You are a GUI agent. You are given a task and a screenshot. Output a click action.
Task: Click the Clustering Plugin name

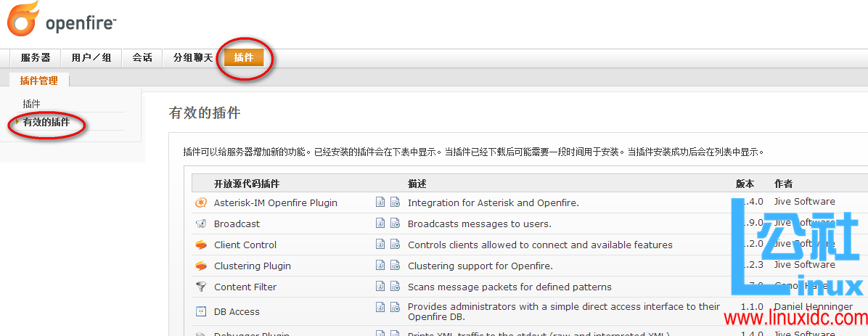pyautogui.click(x=253, y=266)
